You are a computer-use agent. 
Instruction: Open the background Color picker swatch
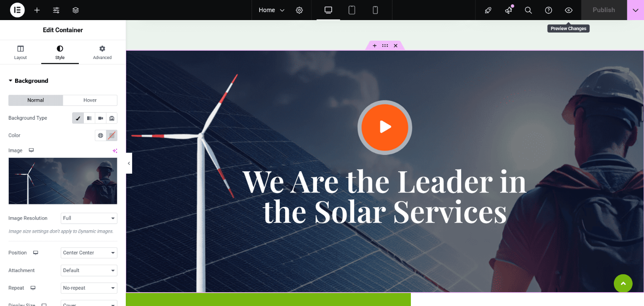112,135
